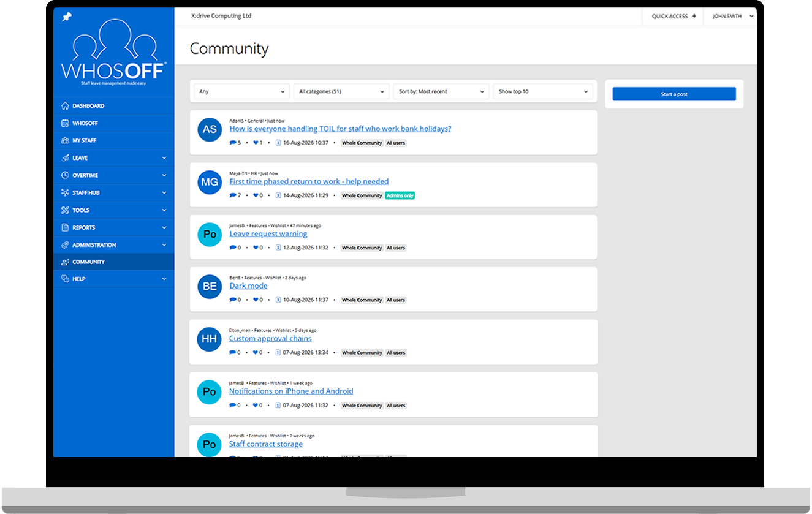This screenshot has width=812, height=514.
Task: Click the pin icon above the logo
Action: (67, 17)
